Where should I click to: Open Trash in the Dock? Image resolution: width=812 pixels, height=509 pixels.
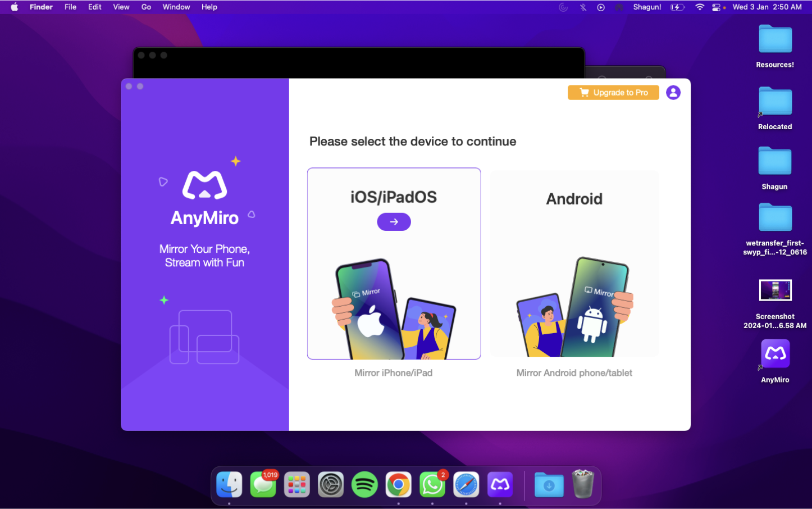click(x=583, y=484)
